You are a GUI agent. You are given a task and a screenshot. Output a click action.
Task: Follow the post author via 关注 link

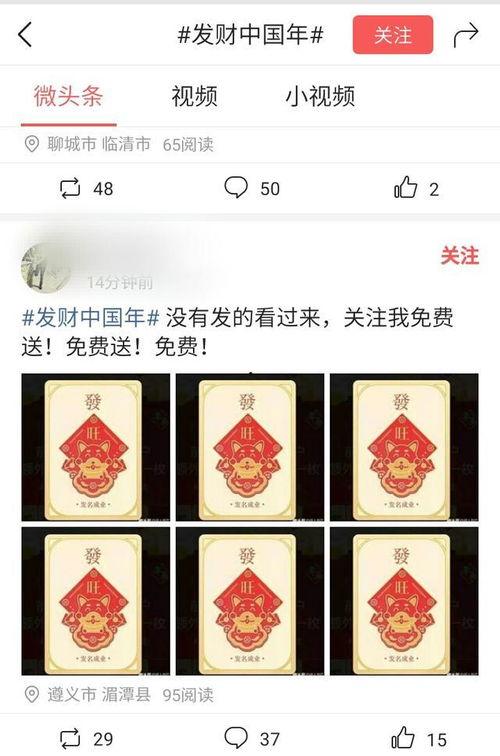[459, 255]
